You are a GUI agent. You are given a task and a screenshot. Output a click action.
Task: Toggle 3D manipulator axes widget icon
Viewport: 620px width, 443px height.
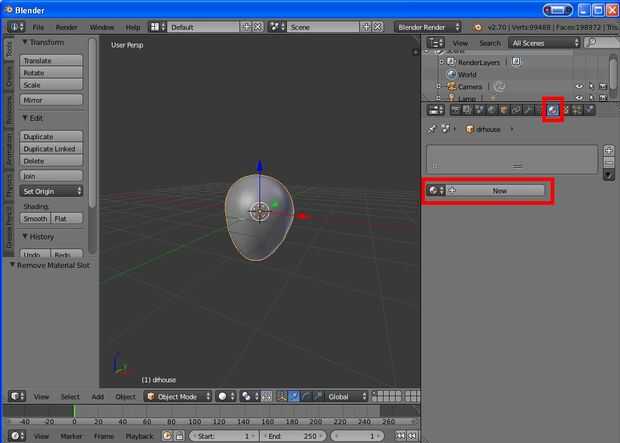[282, 396]
